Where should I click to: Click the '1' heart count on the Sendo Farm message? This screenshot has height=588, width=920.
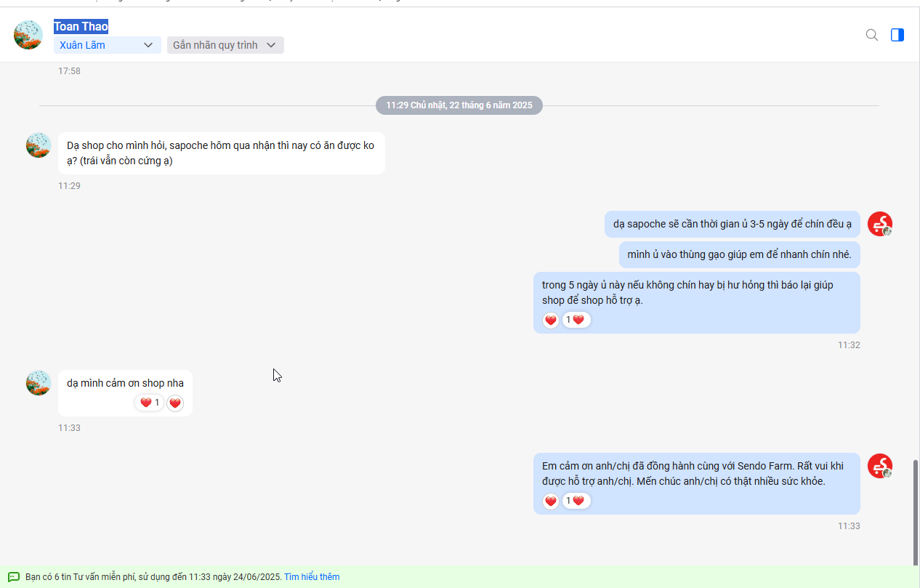pos(576,501)
